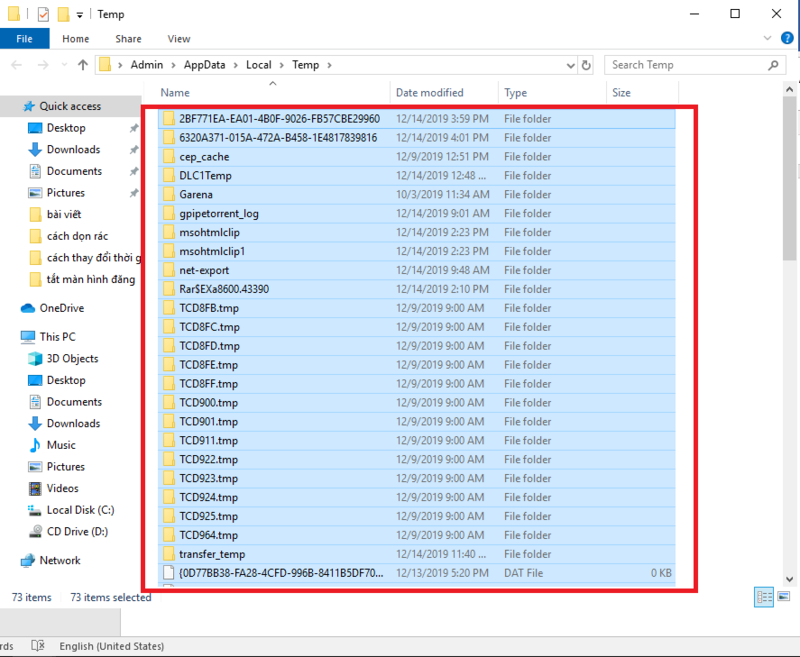Click the Properties quick access toolbar icon
The width and height of the screenshot is (800, 657).
click(43, 14)
